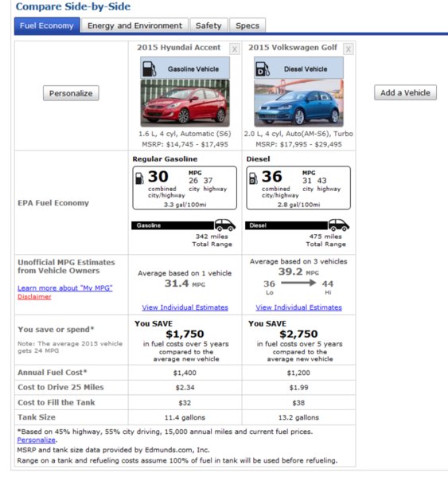Screen dimensions: 448x477
Task: Click the "$1,750" savings amount
Action: coord(185,334)
